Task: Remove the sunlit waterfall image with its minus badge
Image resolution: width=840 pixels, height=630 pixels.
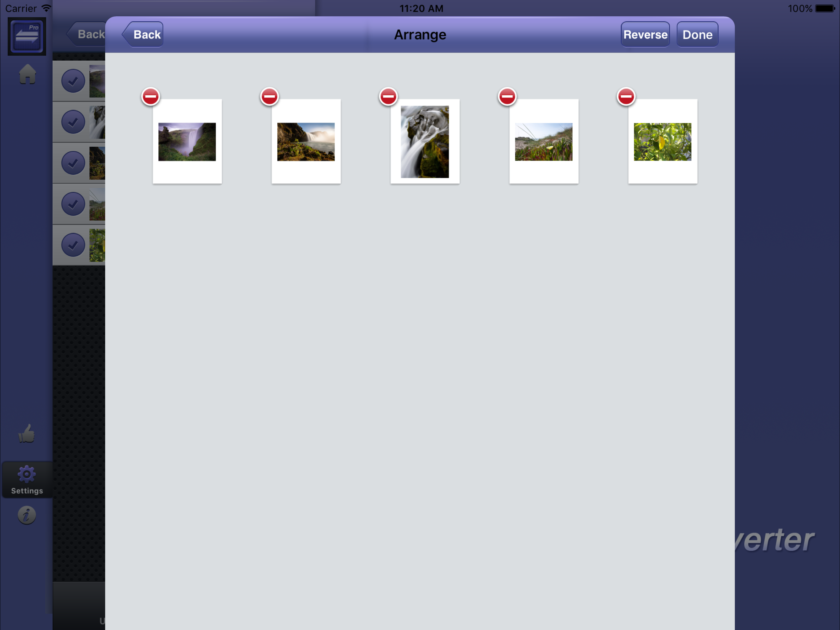Action: click(270, 97)
